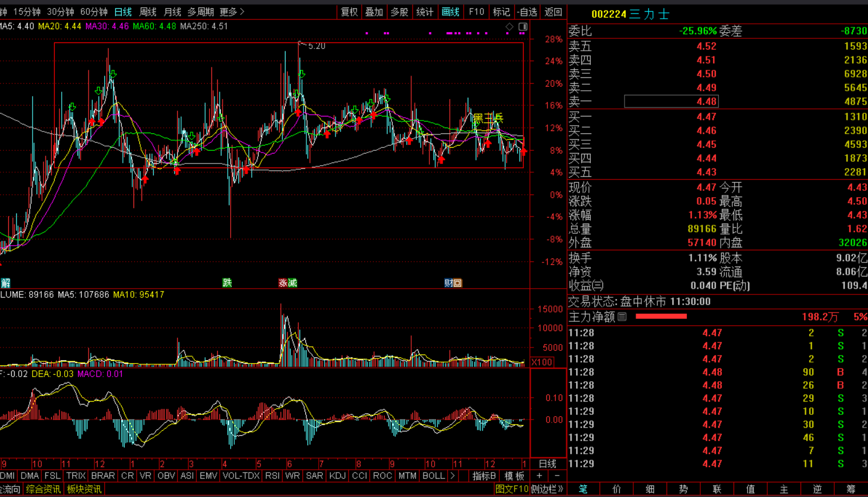
Task: Select the 日线 daily chart period
Action: 123,12
